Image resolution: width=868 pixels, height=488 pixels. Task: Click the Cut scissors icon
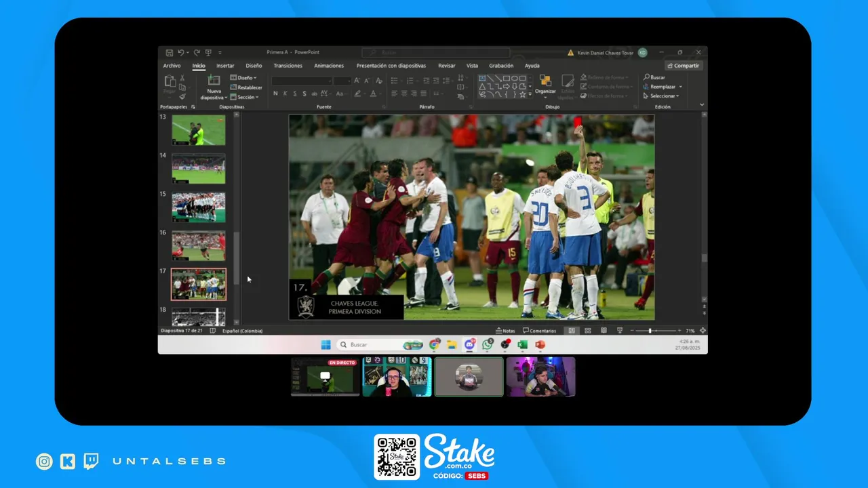182,78
